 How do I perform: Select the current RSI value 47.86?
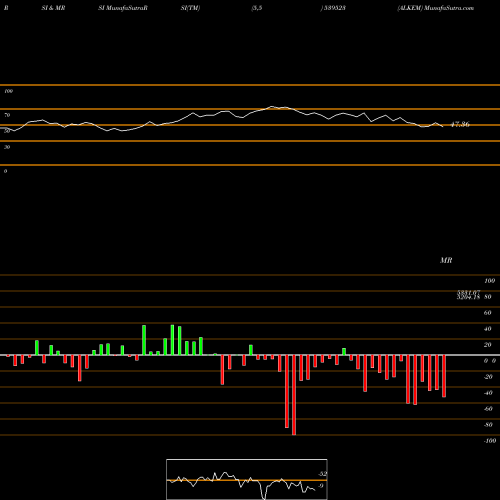coord(460,124)
